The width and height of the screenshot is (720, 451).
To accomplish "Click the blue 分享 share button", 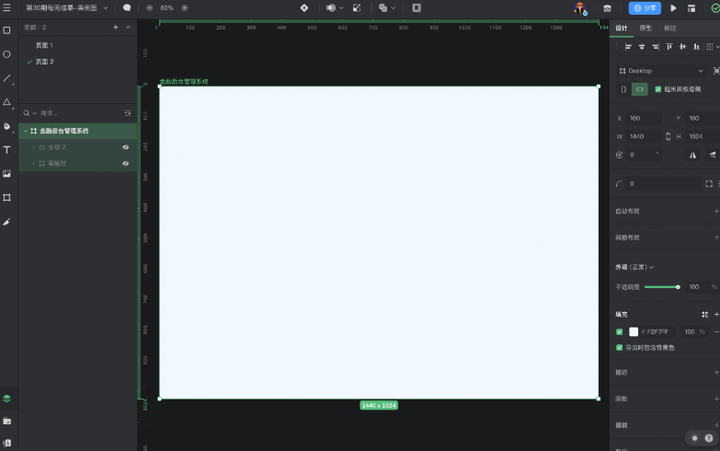I will click(x=645, y=8).
